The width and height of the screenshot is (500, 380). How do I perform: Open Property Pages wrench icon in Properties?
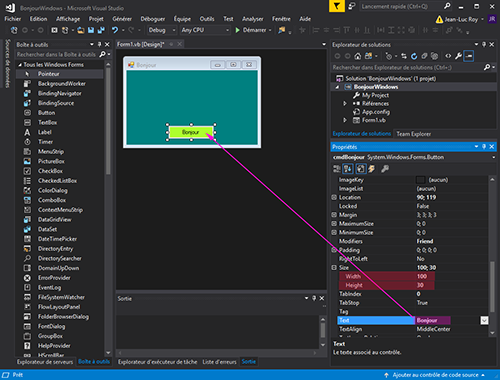tap(385, 169)
